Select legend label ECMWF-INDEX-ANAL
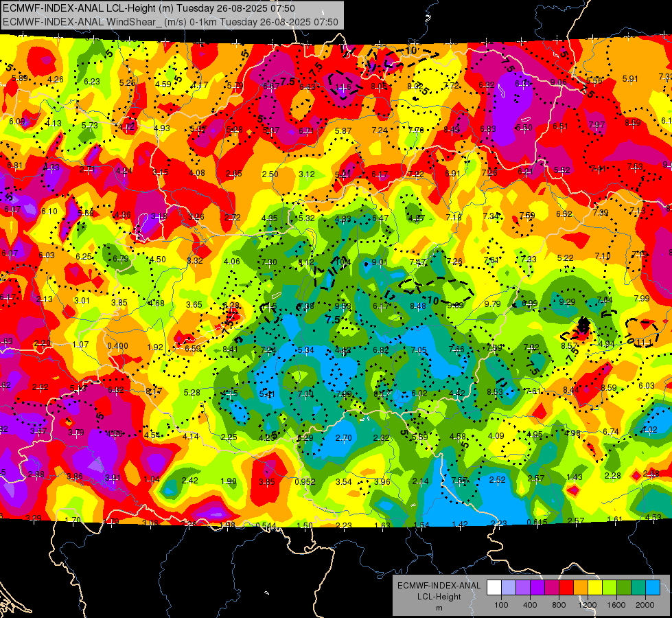This screenshot has width=672, height=618. point(439,586)
